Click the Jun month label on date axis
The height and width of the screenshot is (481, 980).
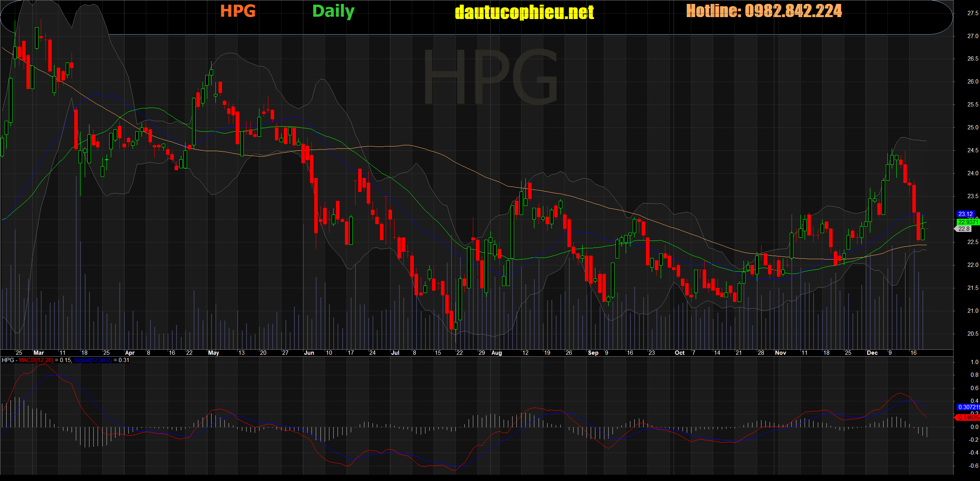click(x=309, y=353)
